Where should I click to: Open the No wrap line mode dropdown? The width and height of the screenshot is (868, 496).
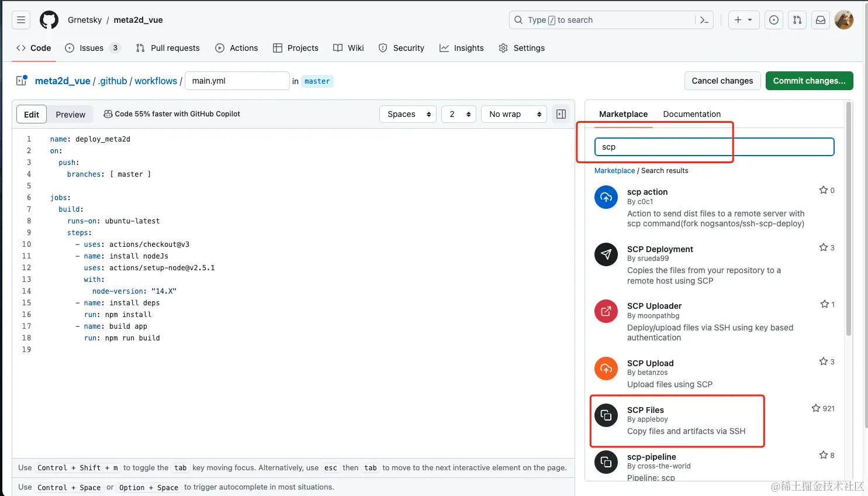pos(514,114)
